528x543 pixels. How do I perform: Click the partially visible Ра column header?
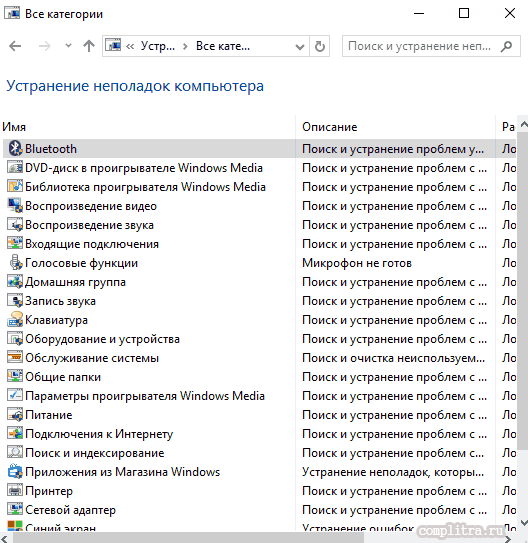point(508,127)
